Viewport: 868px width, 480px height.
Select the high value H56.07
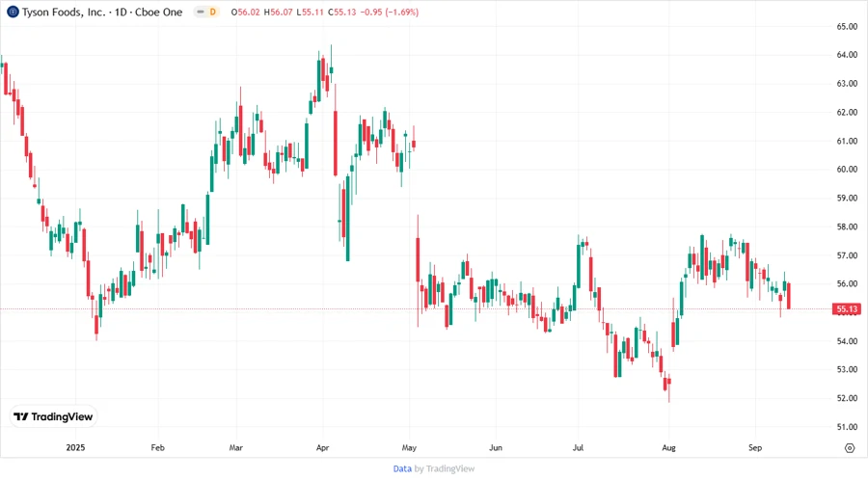tap(278, 13)
